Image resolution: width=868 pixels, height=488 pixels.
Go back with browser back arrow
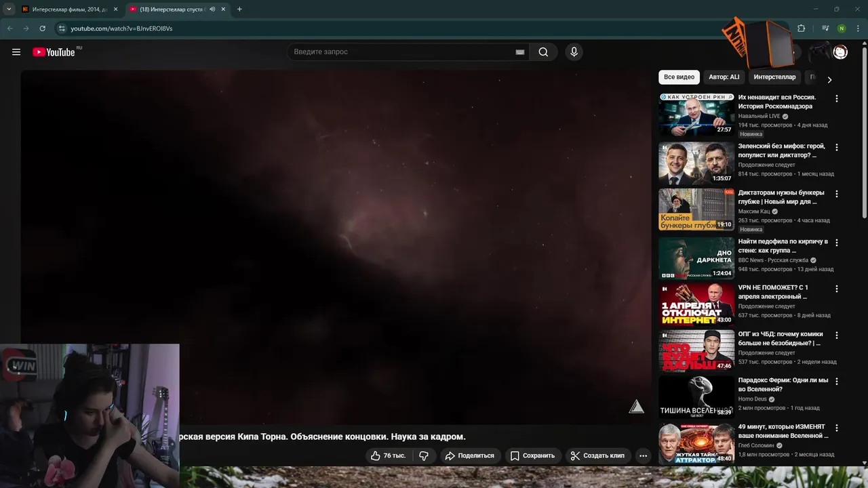point(10,28)
